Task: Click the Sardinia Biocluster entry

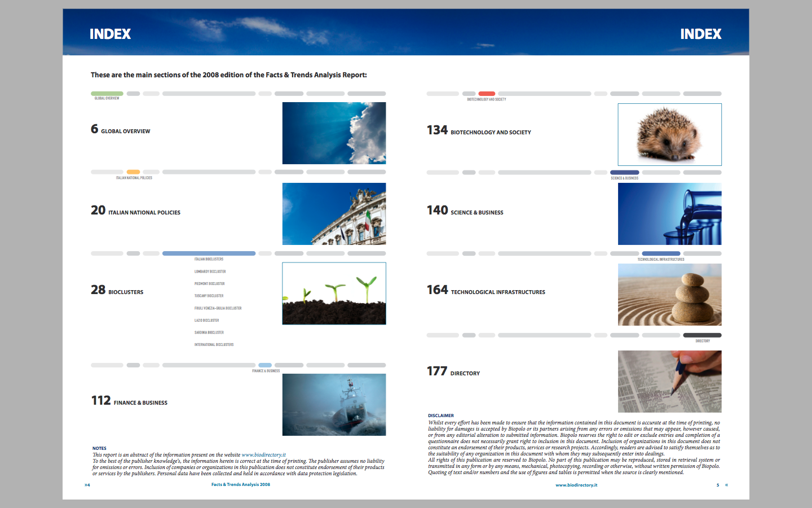Action: tap(209, 332)
